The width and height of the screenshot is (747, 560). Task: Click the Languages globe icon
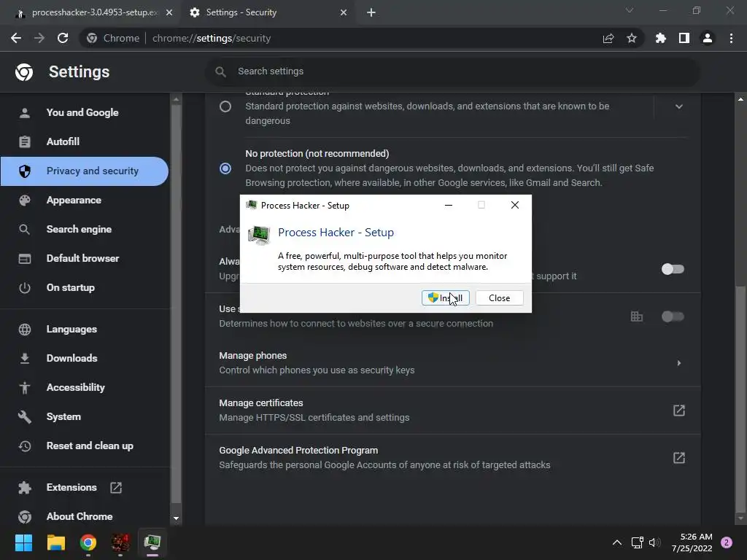[24, 330]
